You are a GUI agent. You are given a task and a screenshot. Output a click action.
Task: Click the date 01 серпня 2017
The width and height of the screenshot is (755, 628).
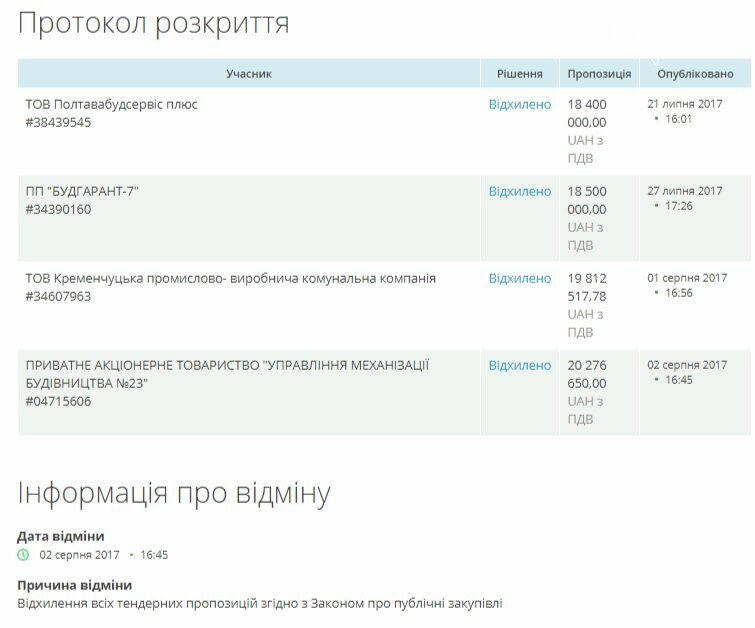[x=687, y=278]
